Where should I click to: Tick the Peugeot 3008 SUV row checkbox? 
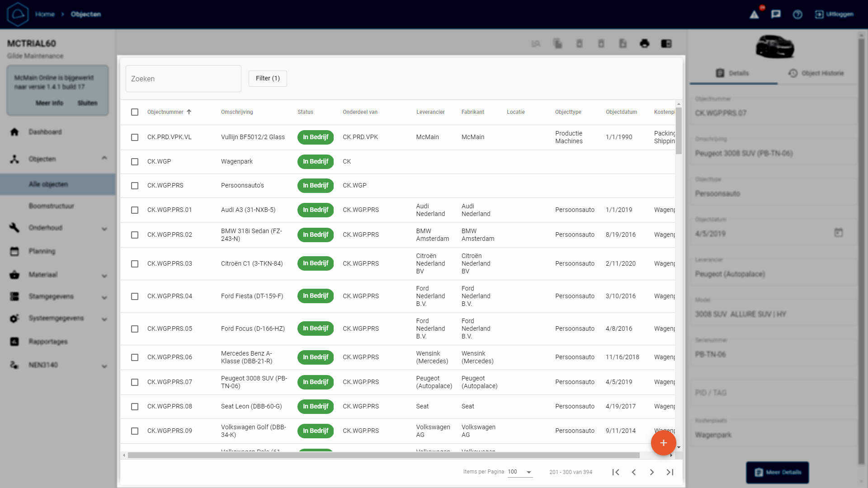point(135,382)
